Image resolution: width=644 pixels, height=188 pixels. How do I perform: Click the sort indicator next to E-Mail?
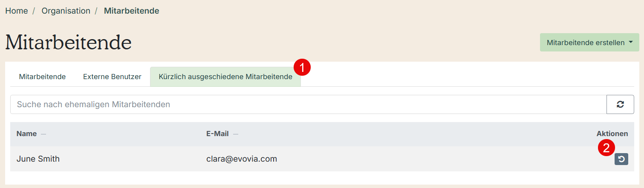click(x=236, y=134)
